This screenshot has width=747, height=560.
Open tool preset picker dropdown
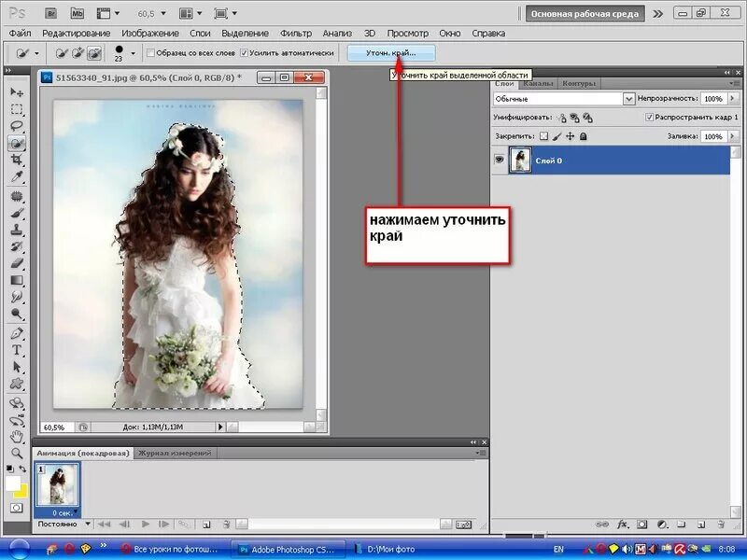click(x=36, y=53)
